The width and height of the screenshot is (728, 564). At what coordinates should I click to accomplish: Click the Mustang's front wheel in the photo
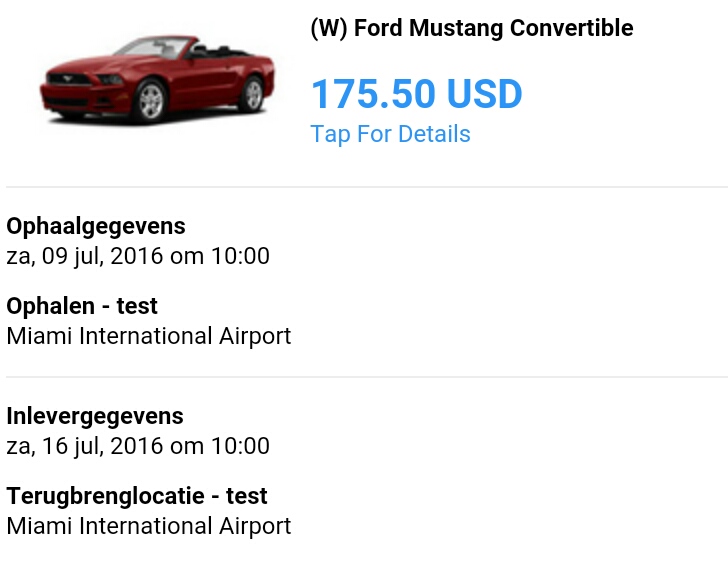point(150,100)
